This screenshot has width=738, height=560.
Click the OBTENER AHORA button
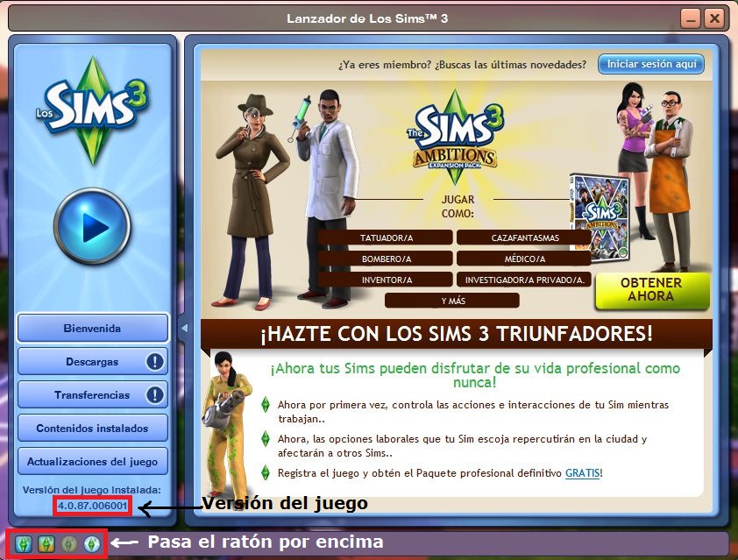650,288
